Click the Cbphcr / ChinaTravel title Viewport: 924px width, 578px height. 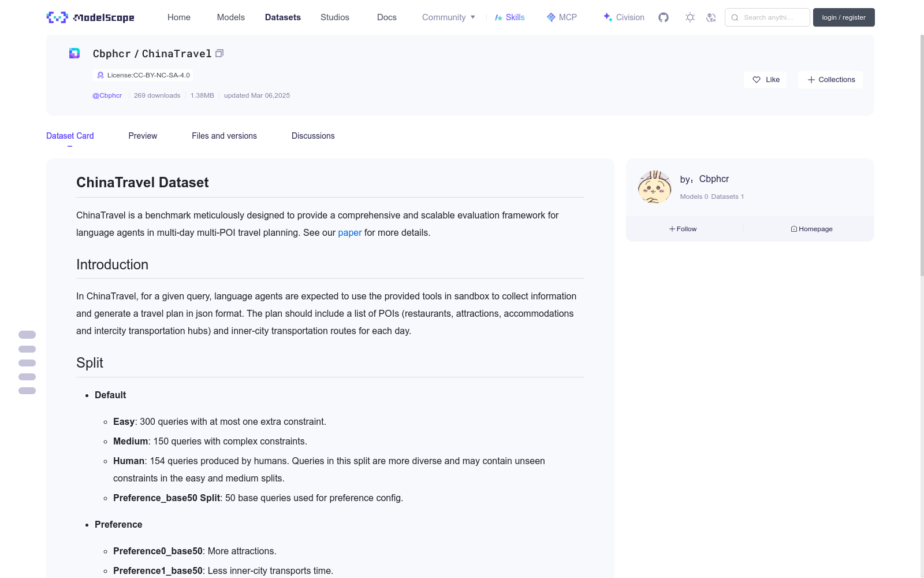152,54
